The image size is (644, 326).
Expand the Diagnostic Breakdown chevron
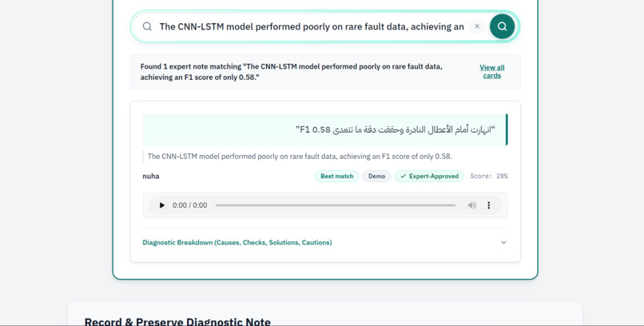click(x=503, y=242)
